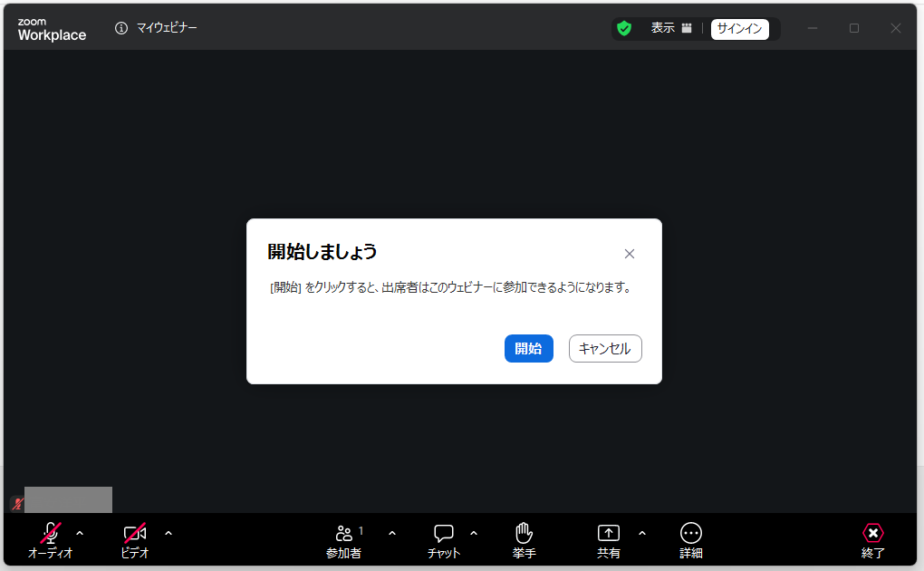Click the 終了 end webinar icon
Viewport: 924px width, 571px height.
click(x=872, y=534)
